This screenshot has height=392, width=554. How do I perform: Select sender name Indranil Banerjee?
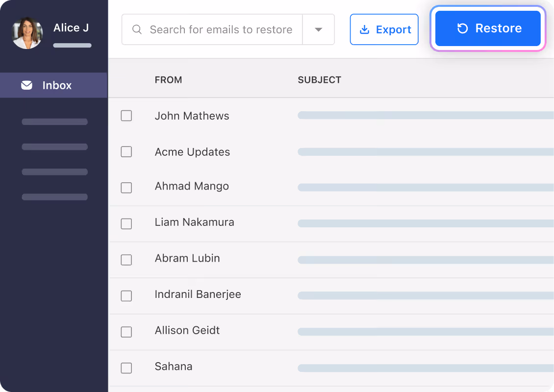[x=198, y=294]
